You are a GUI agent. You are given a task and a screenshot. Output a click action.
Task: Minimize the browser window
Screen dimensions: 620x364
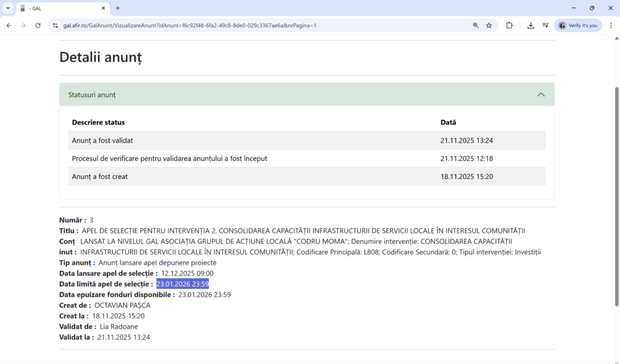573,8
